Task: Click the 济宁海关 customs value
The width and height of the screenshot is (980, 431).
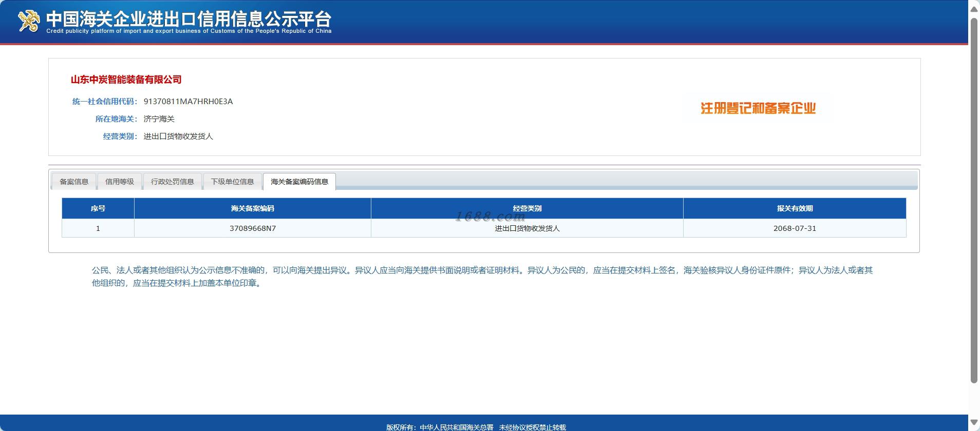Action: [159, 119]
